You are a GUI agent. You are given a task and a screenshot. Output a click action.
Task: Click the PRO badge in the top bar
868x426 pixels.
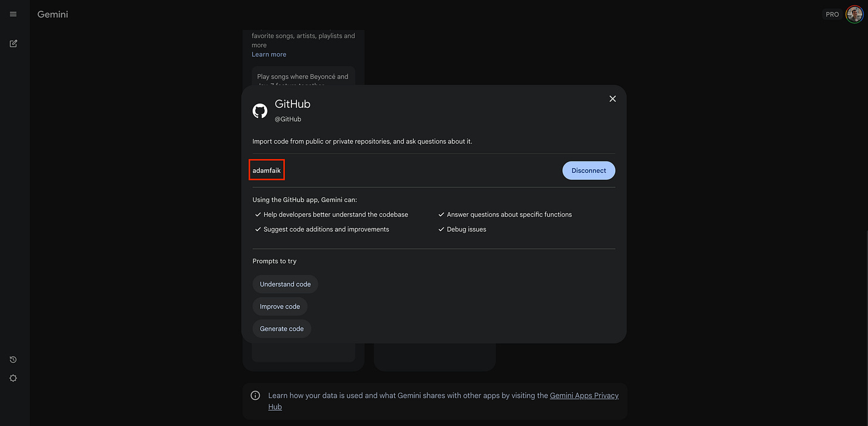point(832,14)
